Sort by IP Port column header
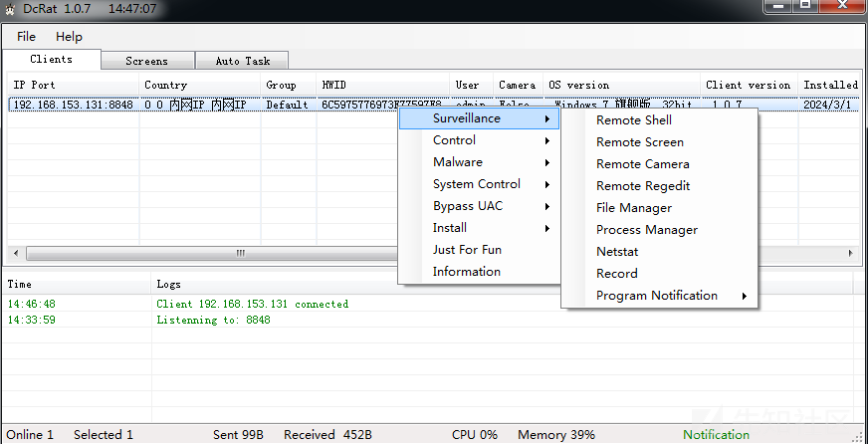The width and height of the screenshot is (868, 444). [73, 85]
